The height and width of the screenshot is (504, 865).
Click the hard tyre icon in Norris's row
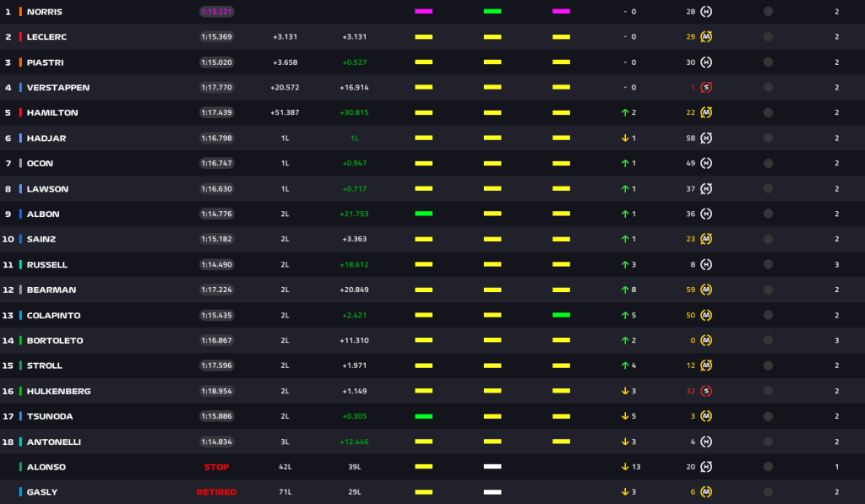click(x=706, y=12)
